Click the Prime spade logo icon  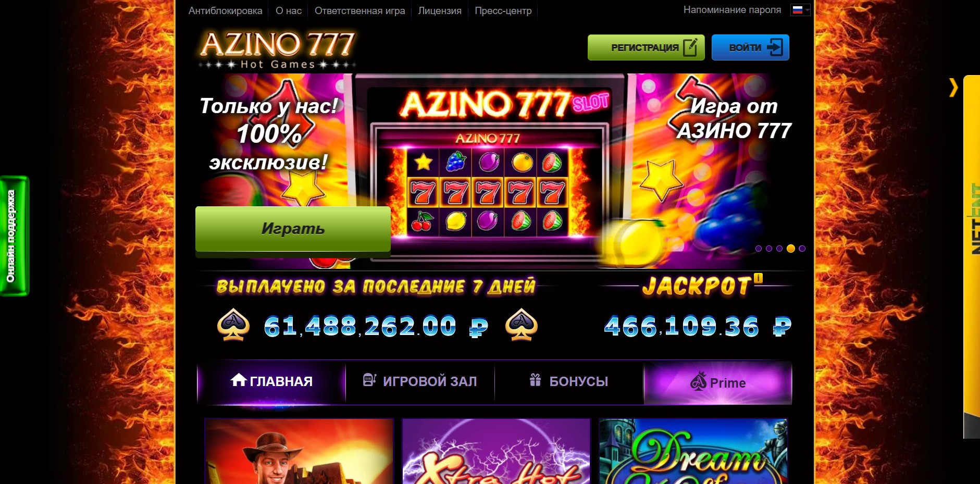pyautogui.click(x=699, y=381)
